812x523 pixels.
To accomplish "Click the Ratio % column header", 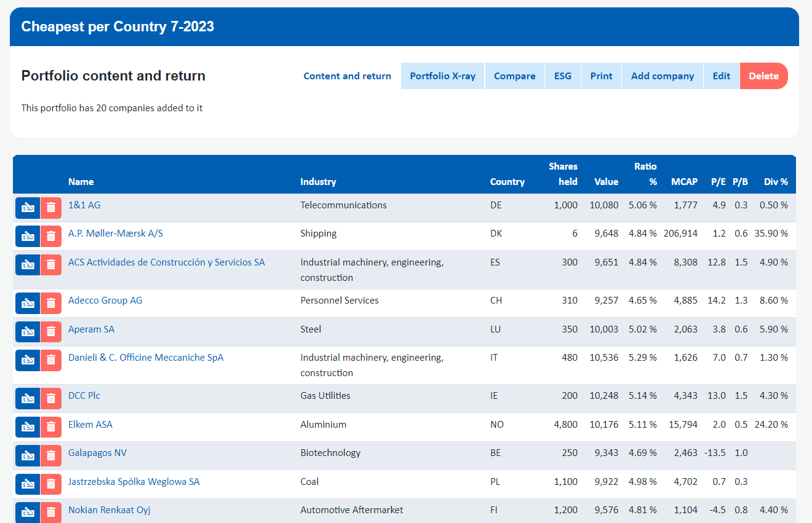I will (645, 174).
